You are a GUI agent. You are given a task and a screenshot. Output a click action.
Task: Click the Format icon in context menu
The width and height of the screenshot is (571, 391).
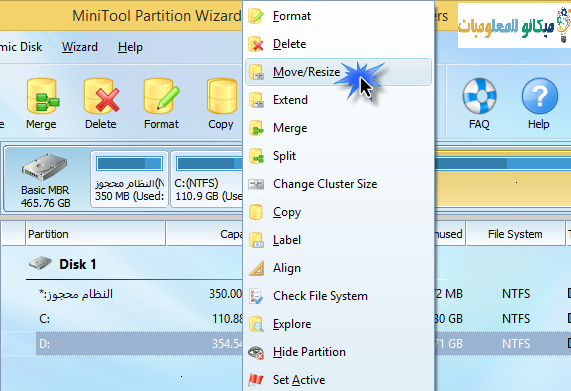(256, 16)
